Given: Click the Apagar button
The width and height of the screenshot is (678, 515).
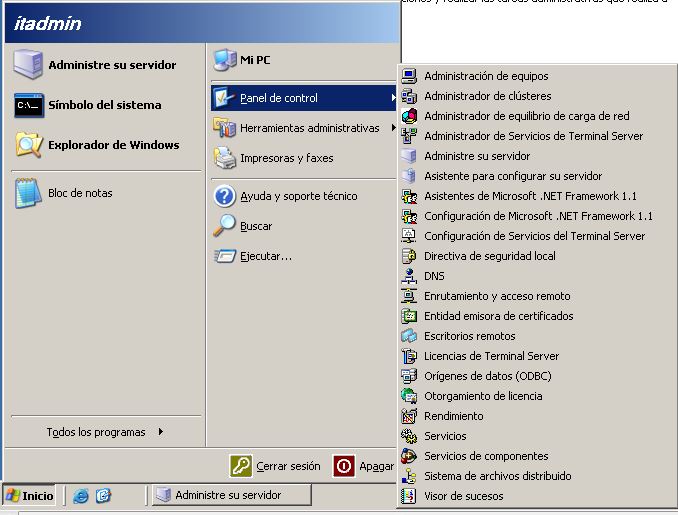Looking at the screenshot, I should tap(364, 466).
